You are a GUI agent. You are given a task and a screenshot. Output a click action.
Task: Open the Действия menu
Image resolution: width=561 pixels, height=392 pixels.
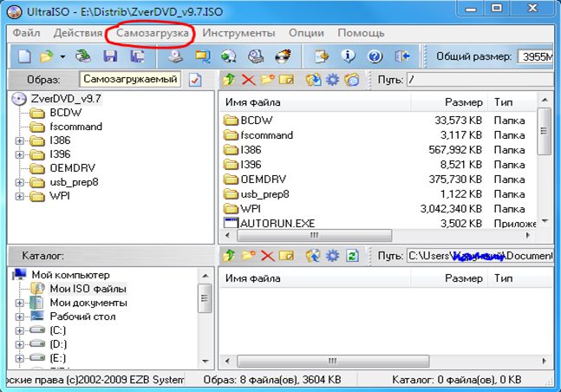(x=78, y=33)
